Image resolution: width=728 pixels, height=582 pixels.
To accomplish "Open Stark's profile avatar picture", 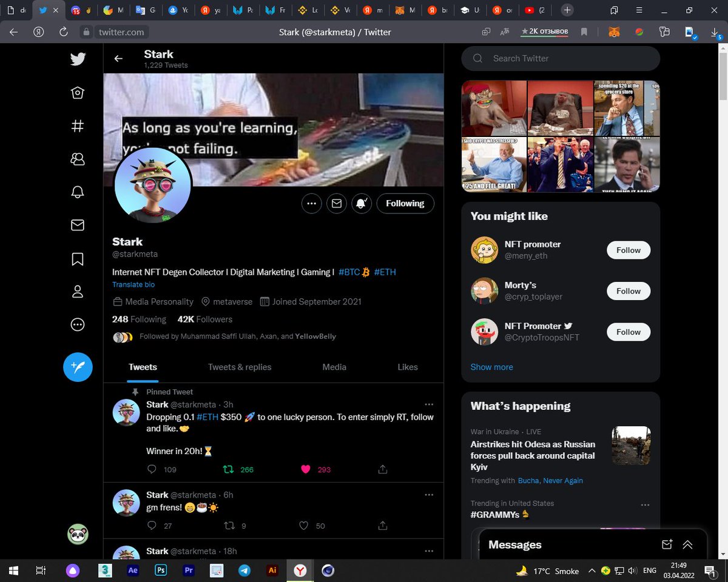I will 153,185.
